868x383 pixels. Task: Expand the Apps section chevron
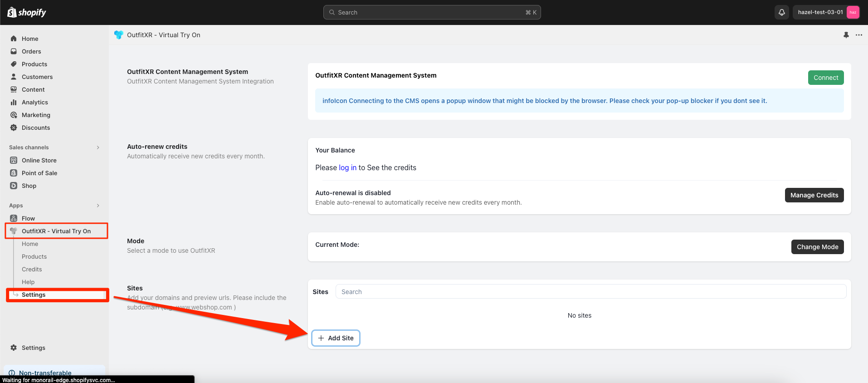click(x=98, y=206)
